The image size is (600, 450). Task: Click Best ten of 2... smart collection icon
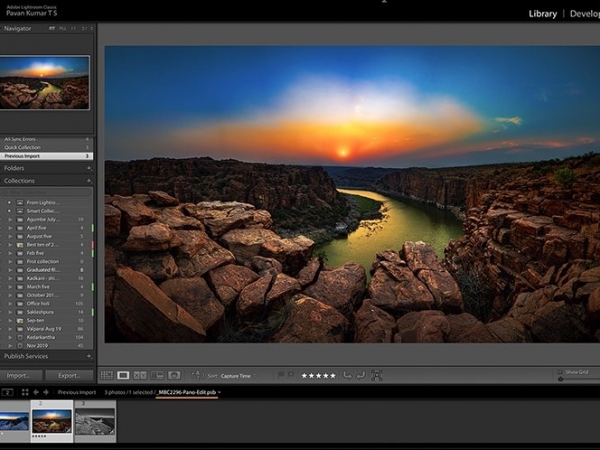(x=20, y=245)
